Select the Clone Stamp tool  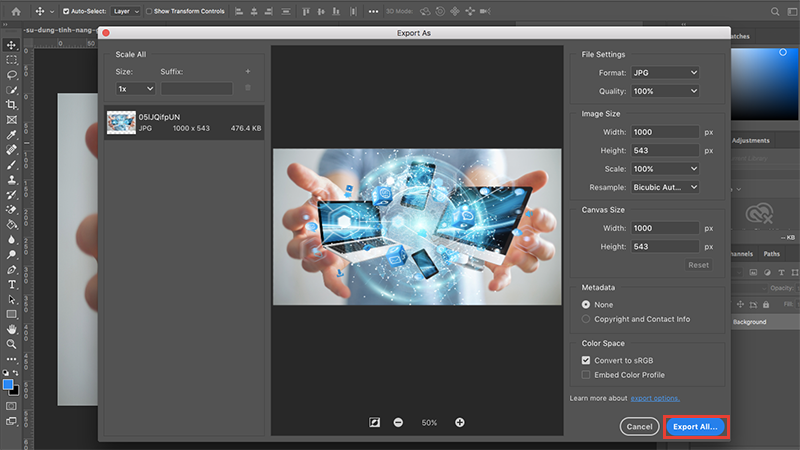(11, 180)
